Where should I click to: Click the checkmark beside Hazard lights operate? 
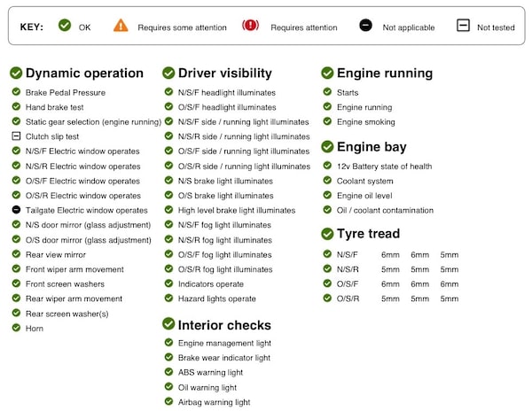click(x=168, y=299)
